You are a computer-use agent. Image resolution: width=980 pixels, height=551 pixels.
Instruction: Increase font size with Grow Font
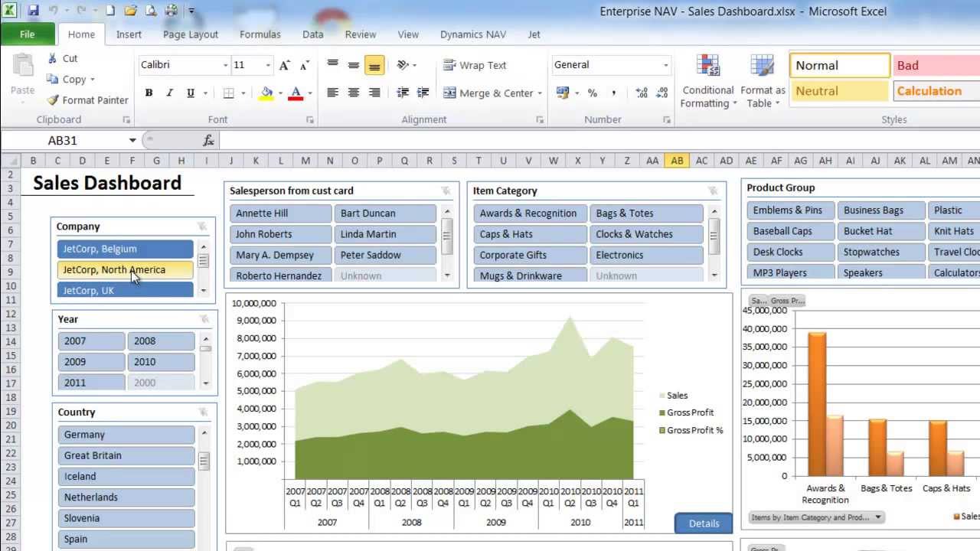coord(285,65)
